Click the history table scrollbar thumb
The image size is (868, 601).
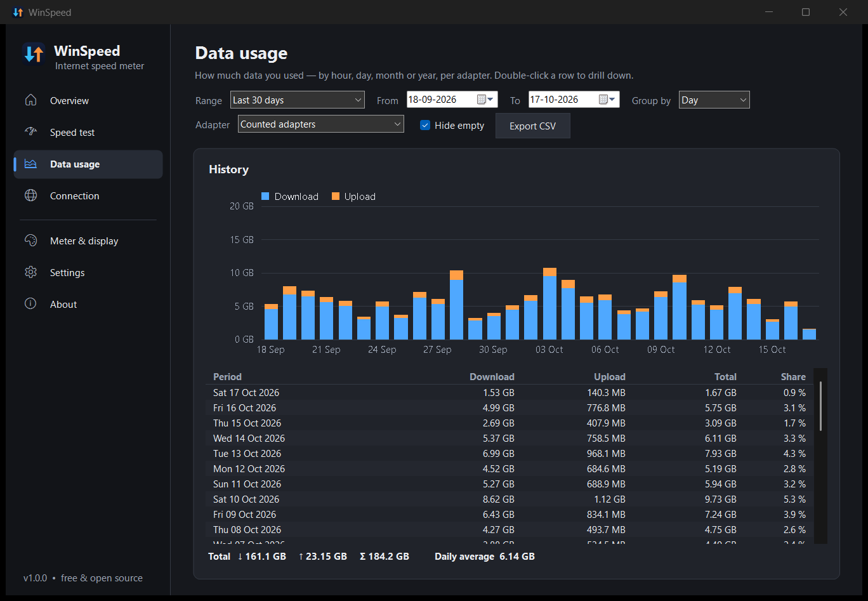pyautogui.click(x=821, y=406)
